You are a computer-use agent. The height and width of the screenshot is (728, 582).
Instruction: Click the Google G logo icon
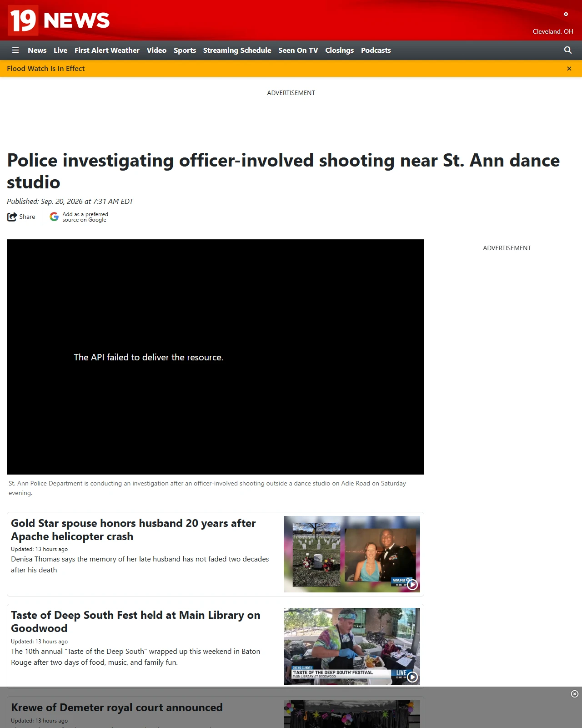(x=54, y=217)
